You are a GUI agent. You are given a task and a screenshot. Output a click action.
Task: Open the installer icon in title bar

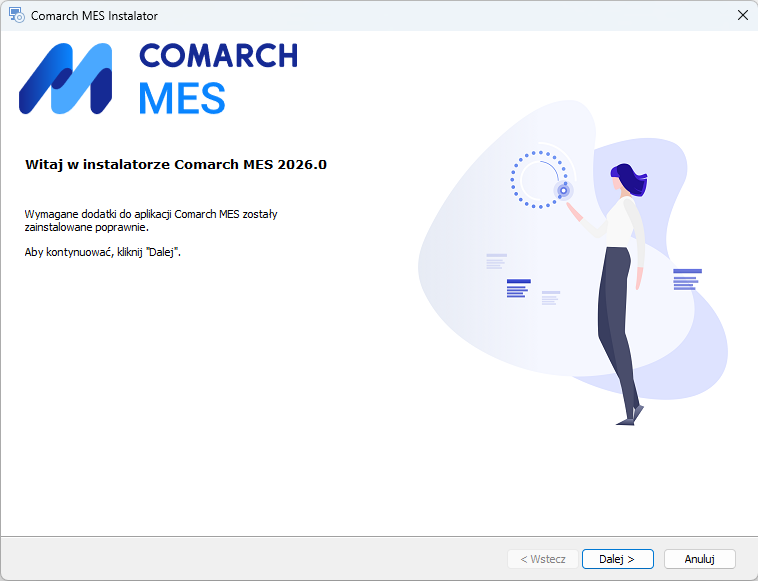[16, 15]
